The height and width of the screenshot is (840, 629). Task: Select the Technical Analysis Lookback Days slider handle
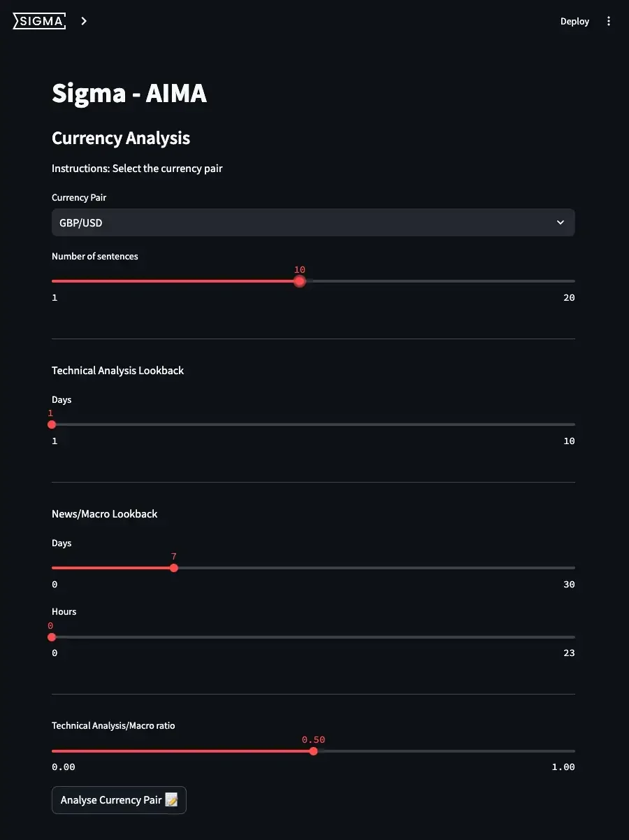coord(52,425)
